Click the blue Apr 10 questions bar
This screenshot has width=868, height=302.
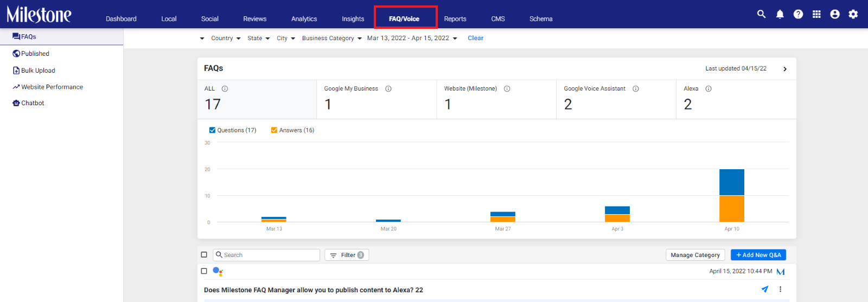click(x=732, y=182)
